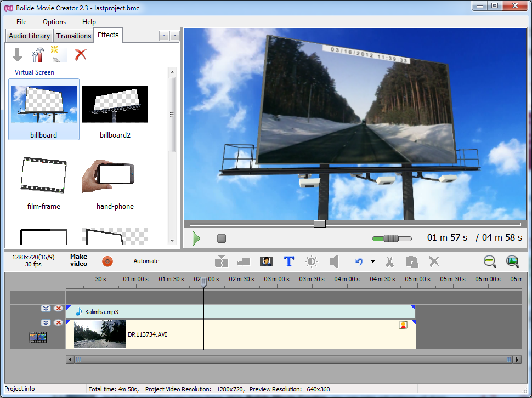Zoom out the timeline with magnifier icon
The image size is (532, 398).
(x=490, y=261)
